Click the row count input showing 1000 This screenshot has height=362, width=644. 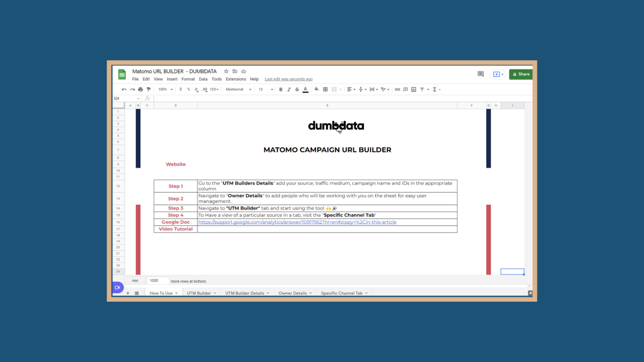(x=158, y=280)
